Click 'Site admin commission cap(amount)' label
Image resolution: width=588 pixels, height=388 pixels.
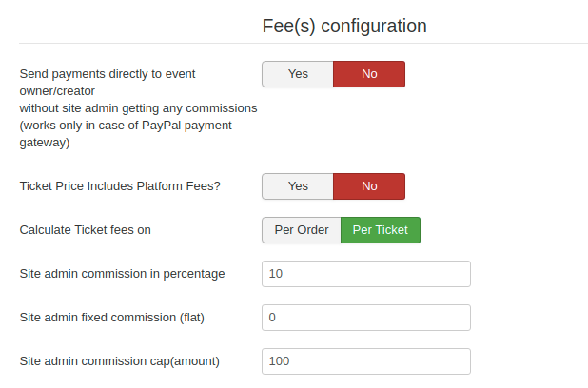[120, 361]
